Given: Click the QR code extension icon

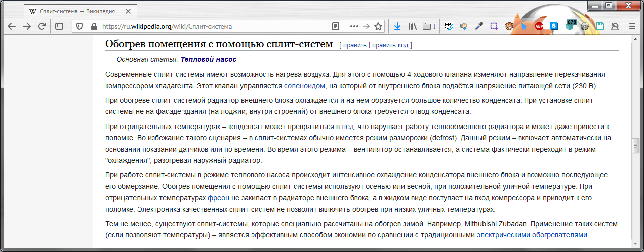Looking at the screenshot, I should 449,26.
